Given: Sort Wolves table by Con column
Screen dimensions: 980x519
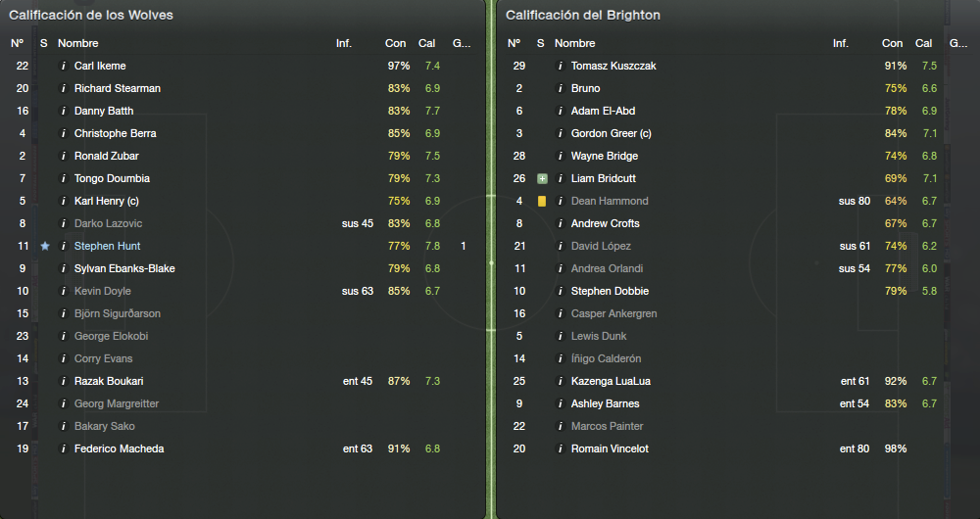Looking at the screenshot, I should 395,43.
